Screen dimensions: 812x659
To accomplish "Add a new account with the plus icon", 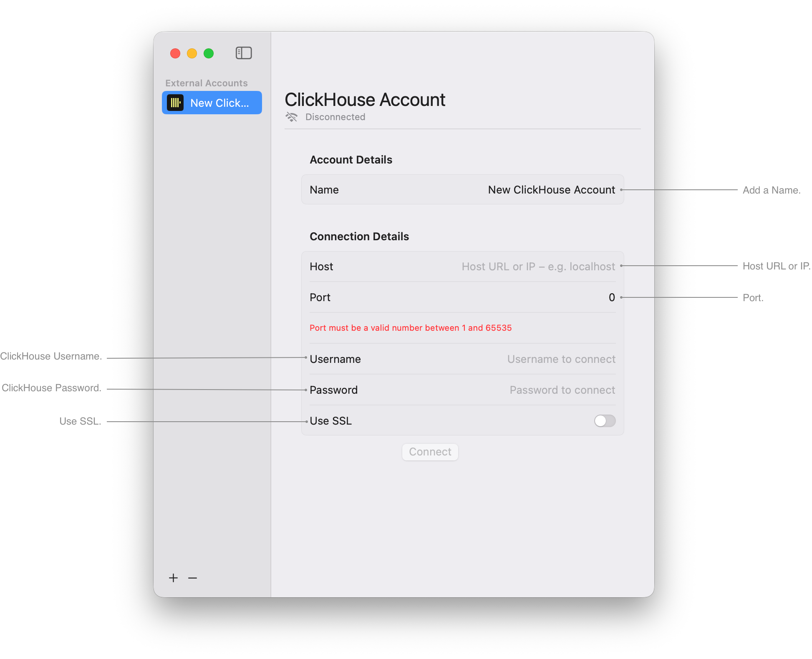I will click(x=173, y=578).
